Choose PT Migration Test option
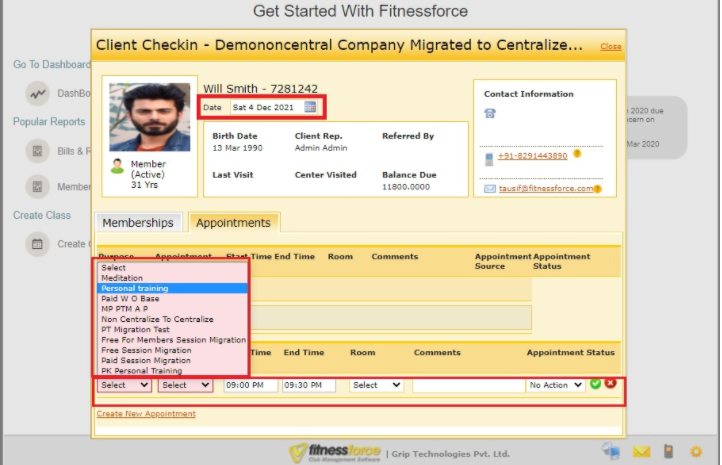This screenshot has height=465, width=722. [172, 330]
